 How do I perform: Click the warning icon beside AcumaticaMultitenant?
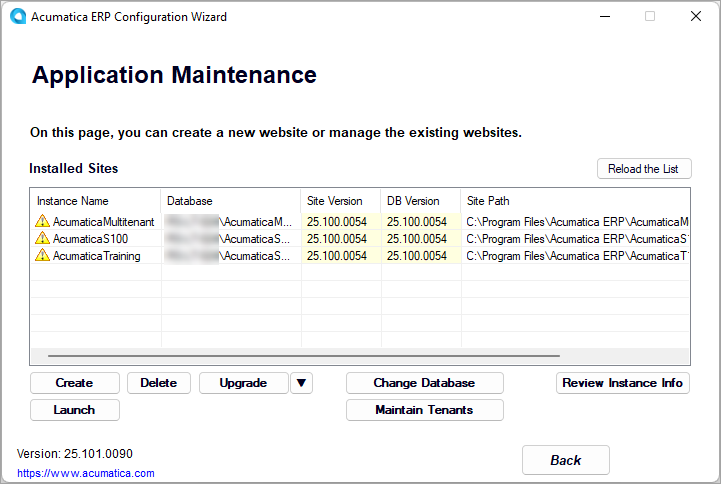(42, 221)
